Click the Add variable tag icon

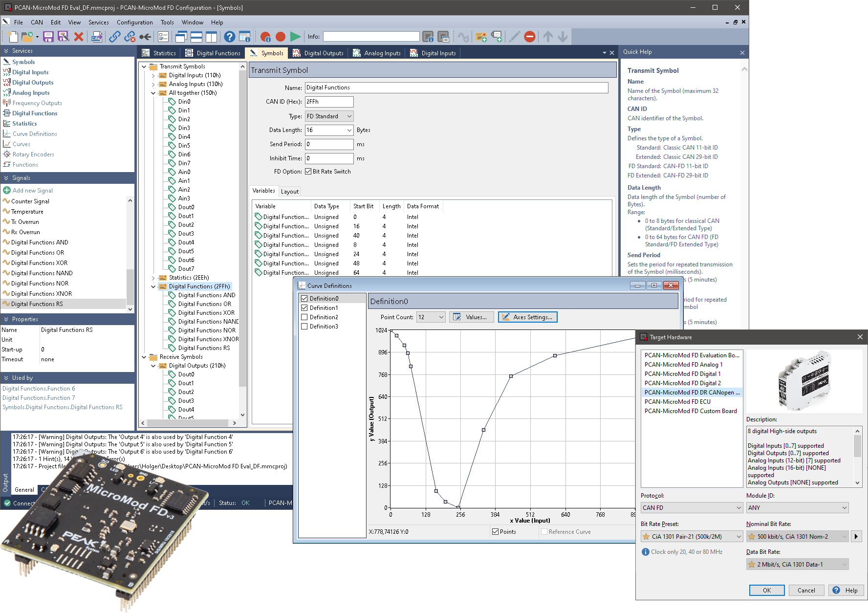click(497, 37)
